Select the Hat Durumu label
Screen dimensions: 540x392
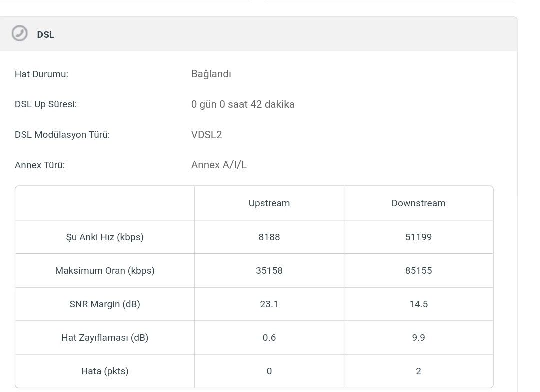(x=41, y=74)
